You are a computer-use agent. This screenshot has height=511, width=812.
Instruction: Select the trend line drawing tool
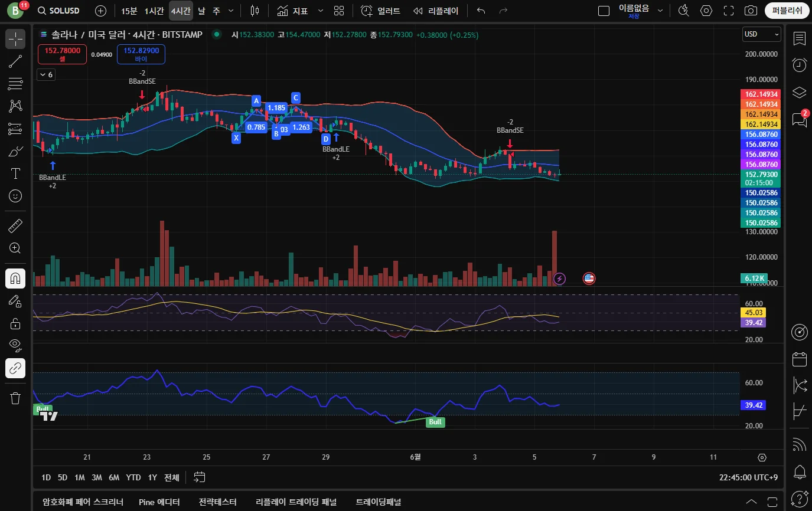pos(15,61)
